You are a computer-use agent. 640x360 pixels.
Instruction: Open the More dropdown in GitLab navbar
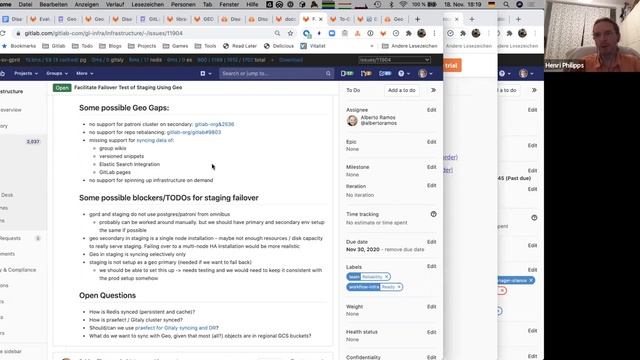84,73
